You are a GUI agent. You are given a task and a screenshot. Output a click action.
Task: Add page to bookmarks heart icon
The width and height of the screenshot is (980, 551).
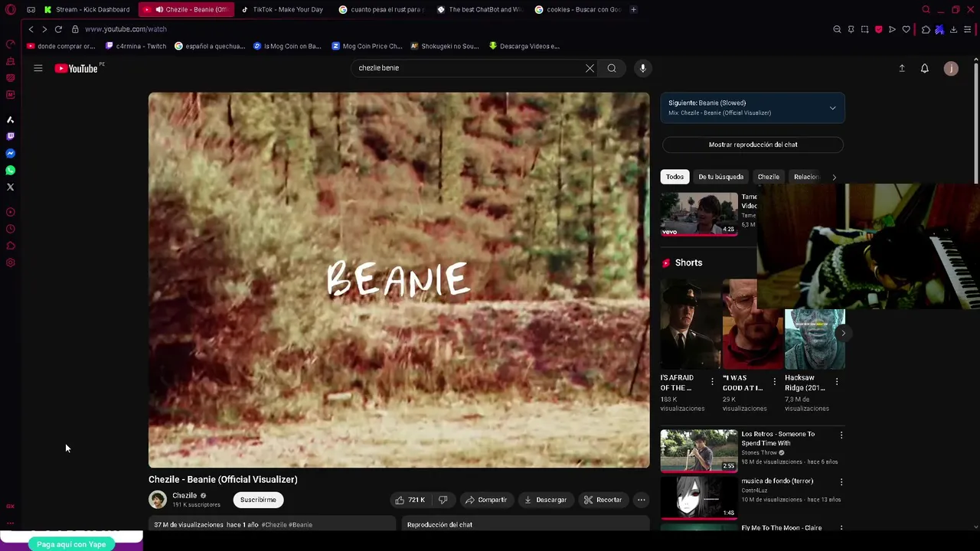[x=906, y=29]
